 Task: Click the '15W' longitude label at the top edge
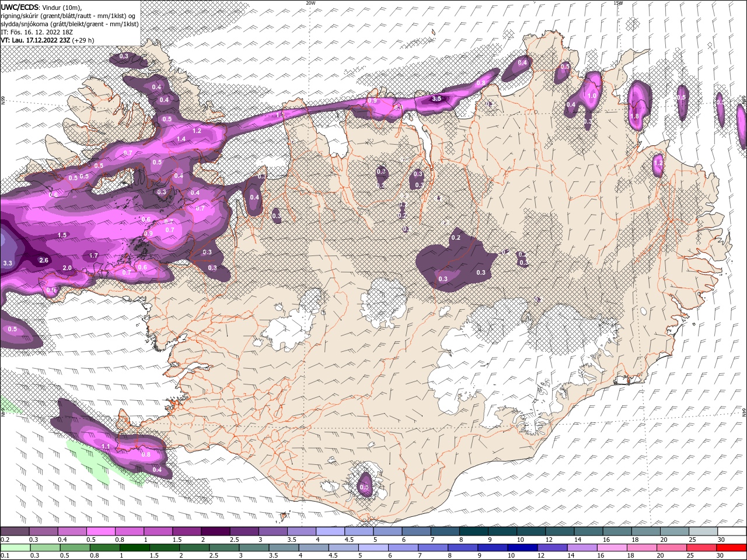(x=618, y=3)
